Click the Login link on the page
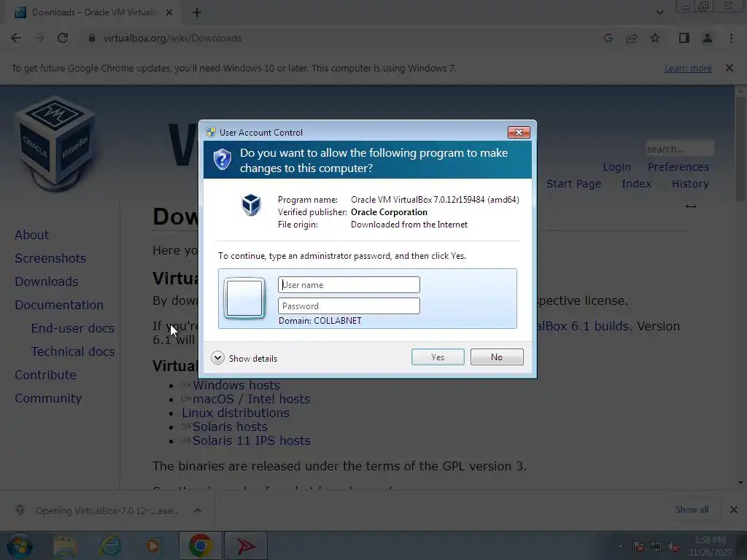 tap(616, 167)
